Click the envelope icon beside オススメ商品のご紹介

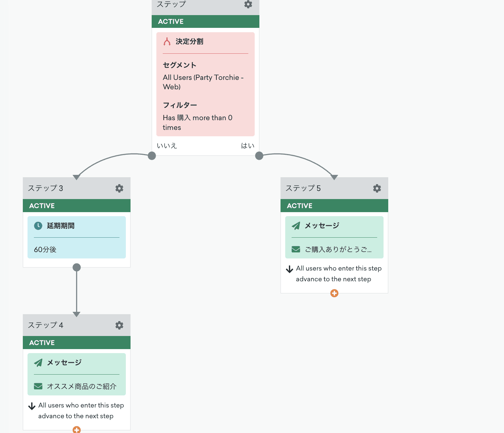38,386
